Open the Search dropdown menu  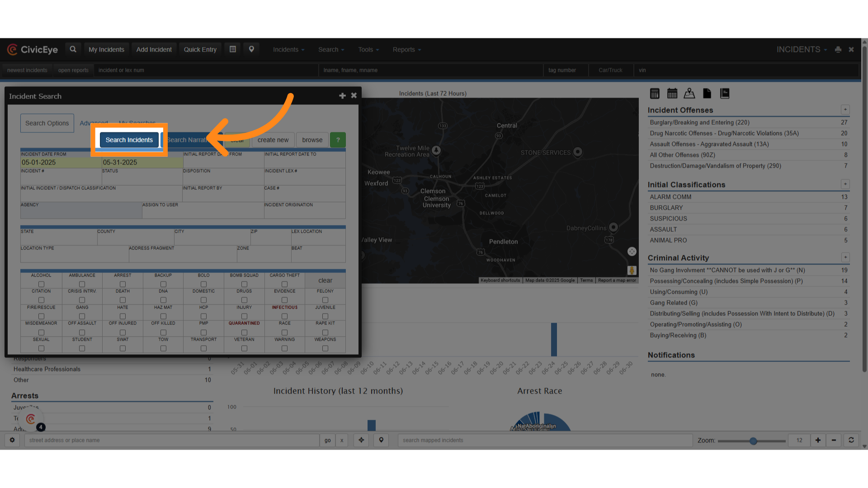(x=331, y=50)
